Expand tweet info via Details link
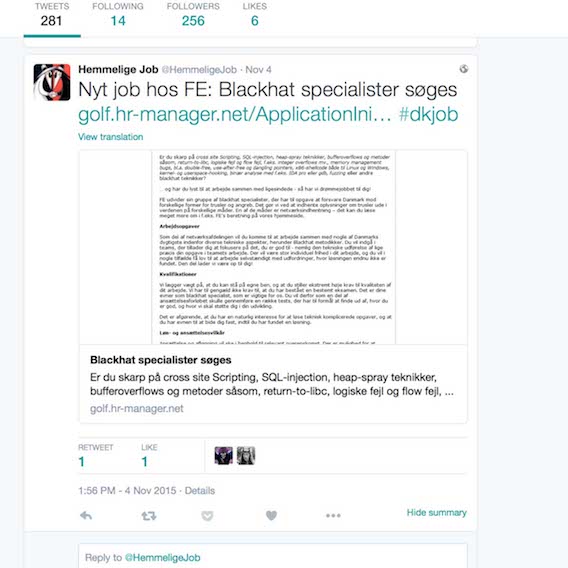The width and height of the screenshot is (568, 568). click(x=200, y=490)
